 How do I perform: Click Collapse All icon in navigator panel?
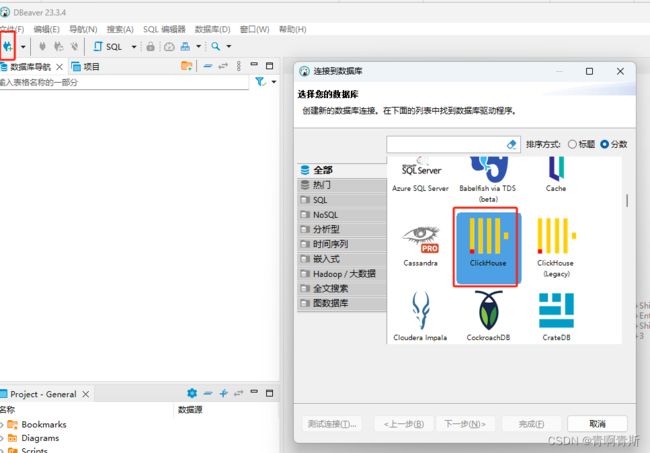pyautogui.click(x=208, y=66)
